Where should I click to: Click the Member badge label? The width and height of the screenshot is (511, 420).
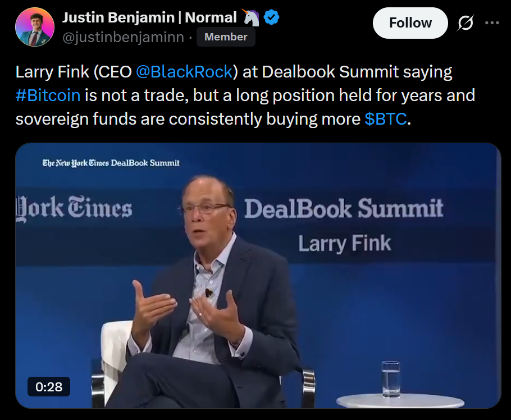[x=226, y=37]
